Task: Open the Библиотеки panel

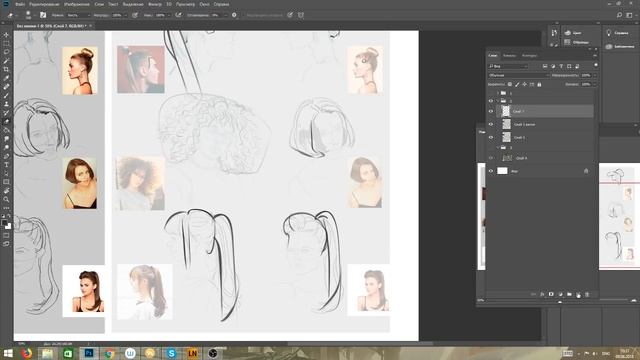Action: tap(620, 47)
